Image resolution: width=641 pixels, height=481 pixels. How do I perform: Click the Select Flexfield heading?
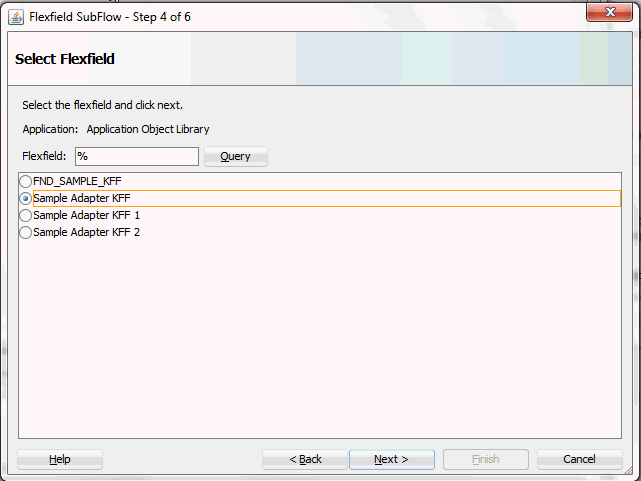65,59
